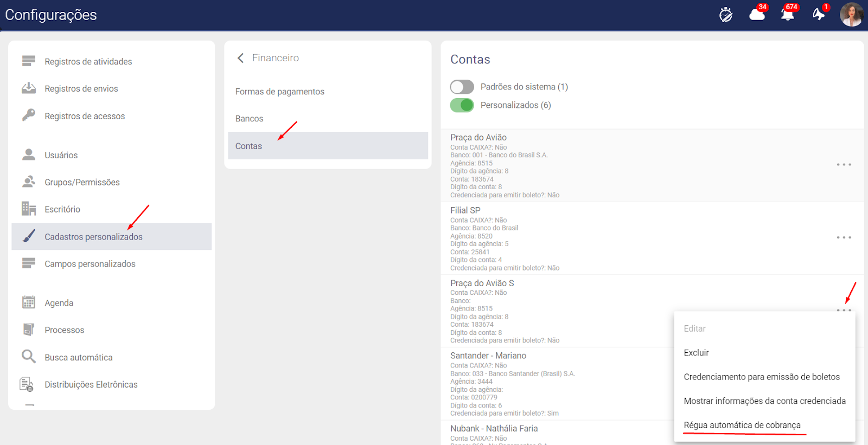This screenshot has width=868, height=445.
Task: Choose Excluir from the context menu
Action: [696, 353]
